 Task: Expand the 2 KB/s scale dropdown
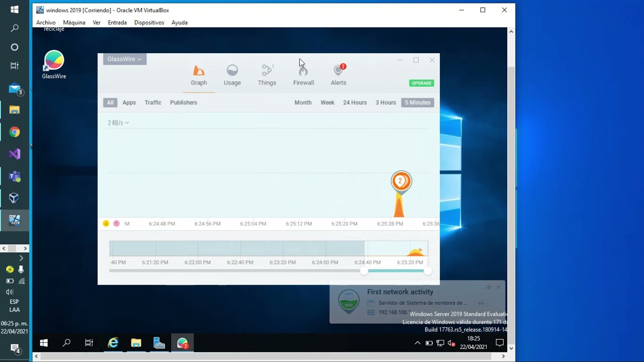pyautogui.click(x=118, y=123)
